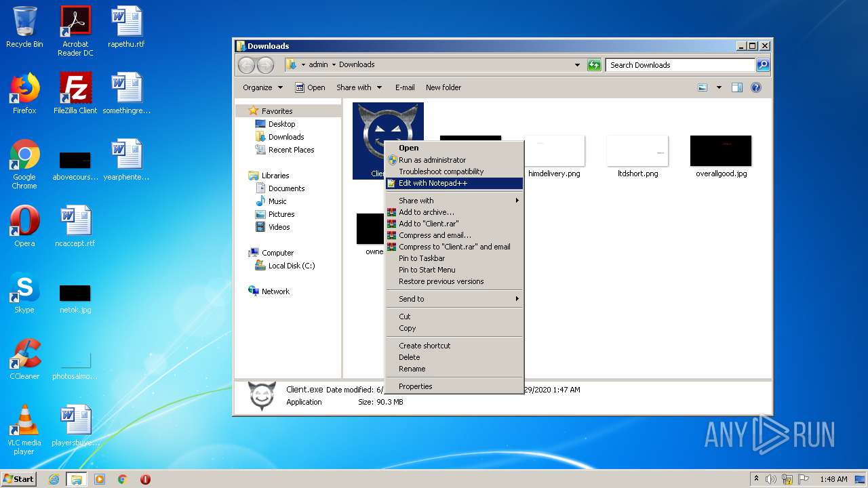Click the change view icon
868x488 pixels.
coord(703,87)
